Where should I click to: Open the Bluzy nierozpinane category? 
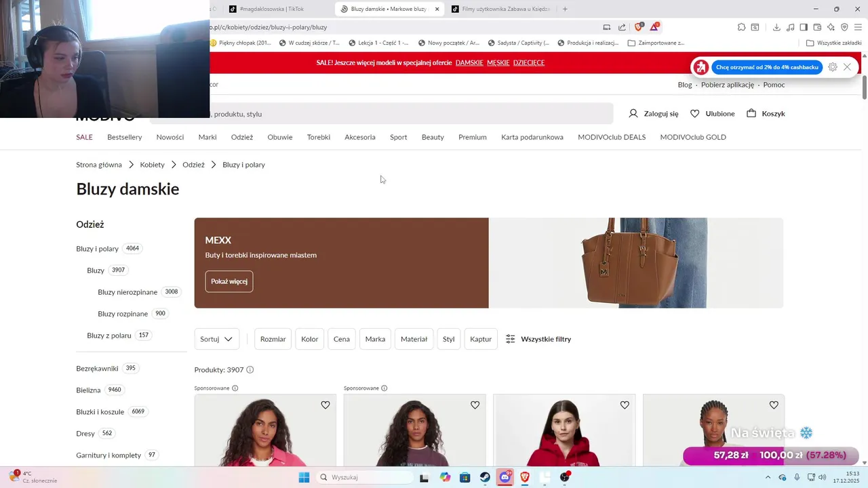pos(127,292)
